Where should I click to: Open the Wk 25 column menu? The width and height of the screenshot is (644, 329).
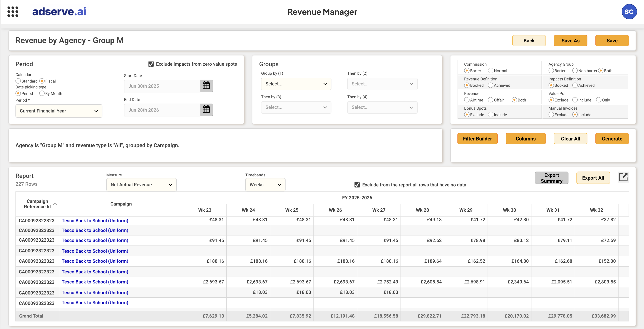pyautogui.click(x=309, y=211)
